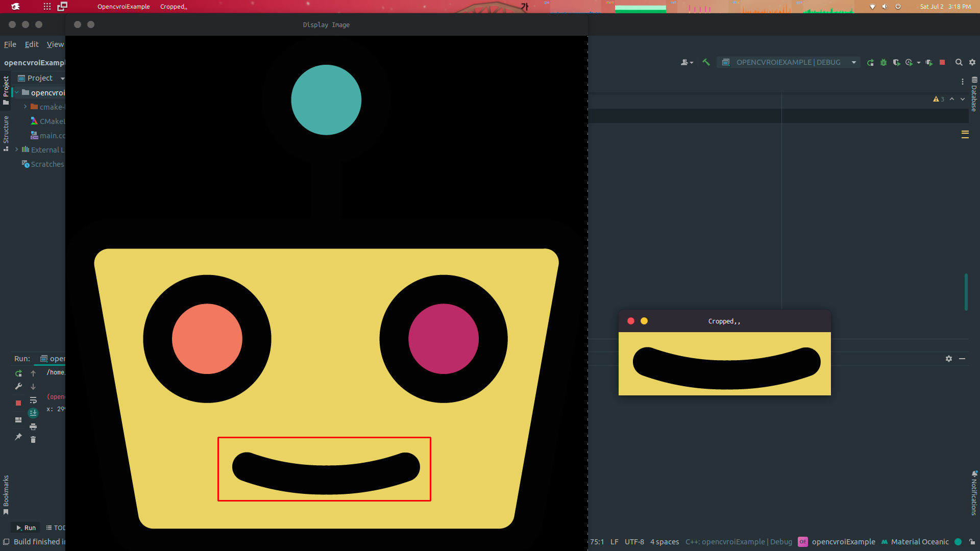Screen dimensions: 980x551
Task: Click the Rerun icon in Run panel
Action: [x=18, y=373]
